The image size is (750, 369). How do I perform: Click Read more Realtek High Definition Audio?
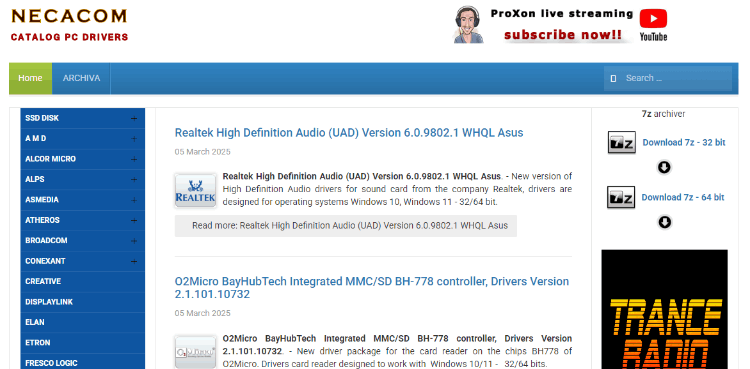tap(345, 225)
